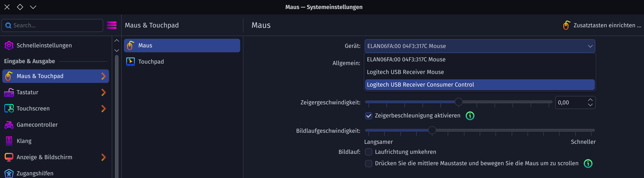Click the Touchpad icon in submenu
This screenshot has width=644, height=178.
pyautogui.click(x=130, y=62)
